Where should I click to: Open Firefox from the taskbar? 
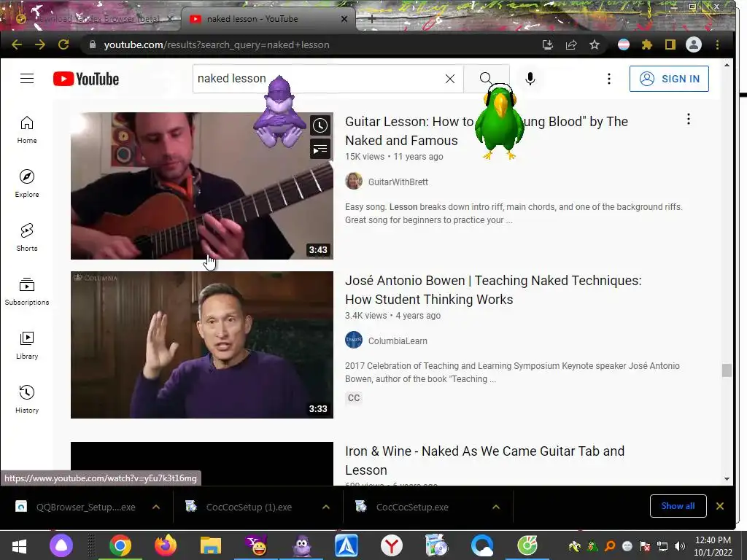(x=166, y=545)
